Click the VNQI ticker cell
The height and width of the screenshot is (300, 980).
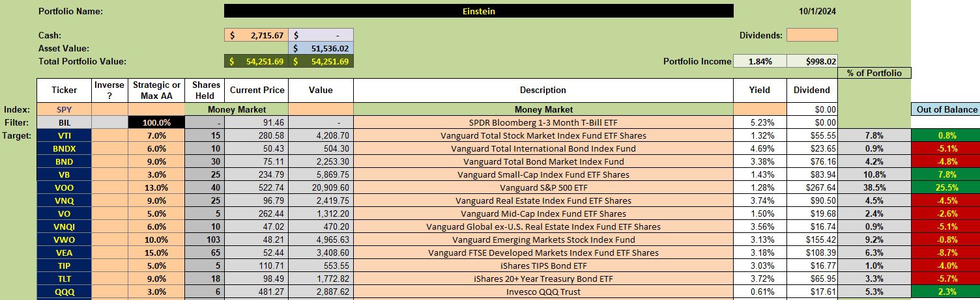point(64,226)
